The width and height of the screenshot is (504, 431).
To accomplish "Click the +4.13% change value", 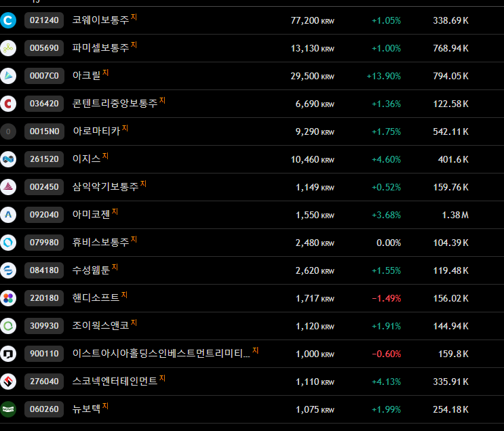I will click(x=387, y=382).
